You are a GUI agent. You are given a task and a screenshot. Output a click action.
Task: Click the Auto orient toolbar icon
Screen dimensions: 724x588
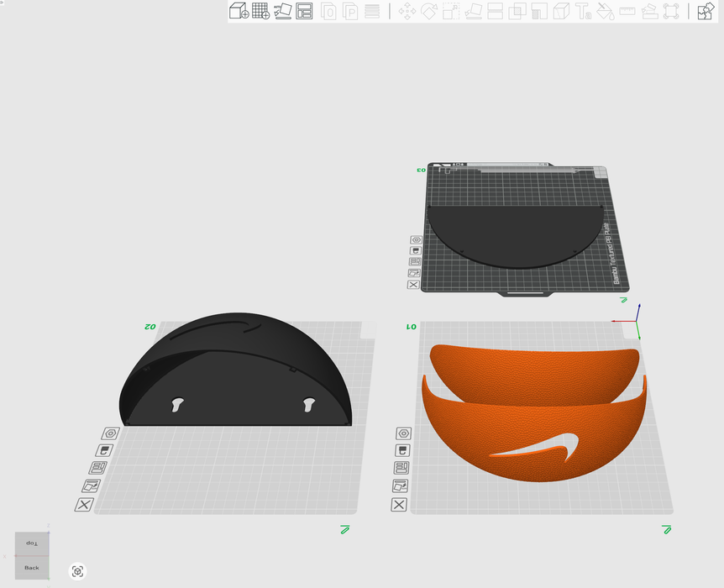click(283, 11)
